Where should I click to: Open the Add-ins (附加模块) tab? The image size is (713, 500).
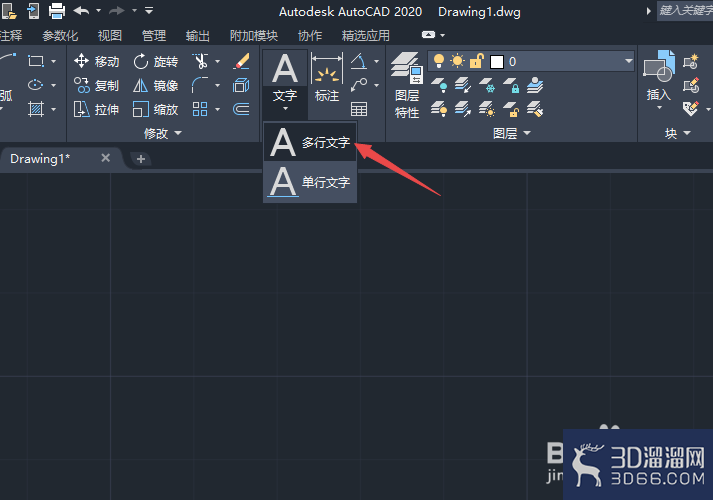pos(254,35)
